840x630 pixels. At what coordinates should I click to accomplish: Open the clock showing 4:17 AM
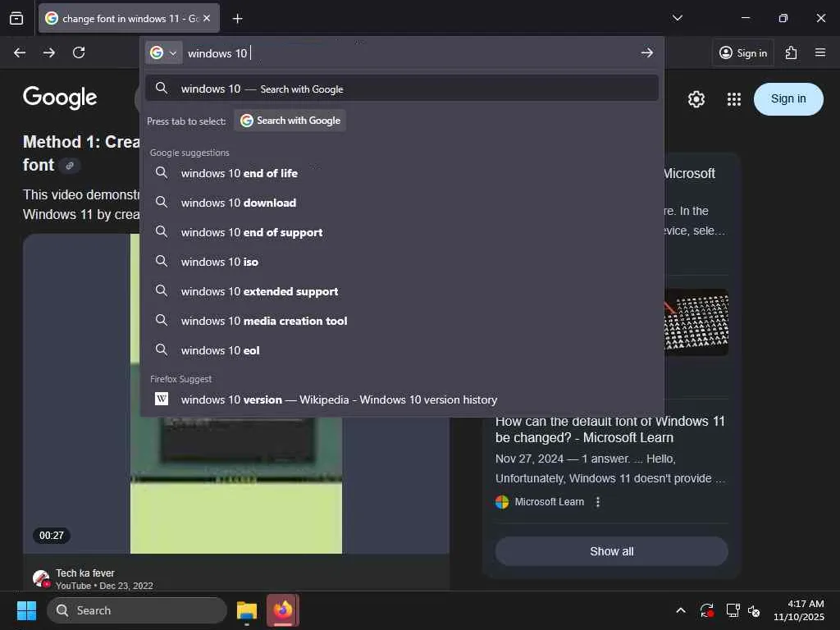[798, 610]
